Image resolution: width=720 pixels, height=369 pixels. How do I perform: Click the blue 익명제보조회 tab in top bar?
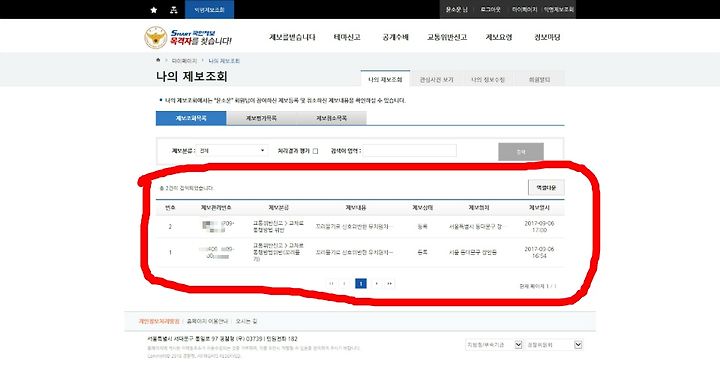(209, 10)
